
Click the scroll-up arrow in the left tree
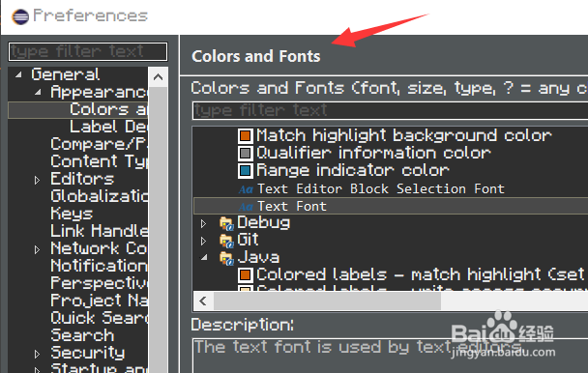[x=158, y=77]
